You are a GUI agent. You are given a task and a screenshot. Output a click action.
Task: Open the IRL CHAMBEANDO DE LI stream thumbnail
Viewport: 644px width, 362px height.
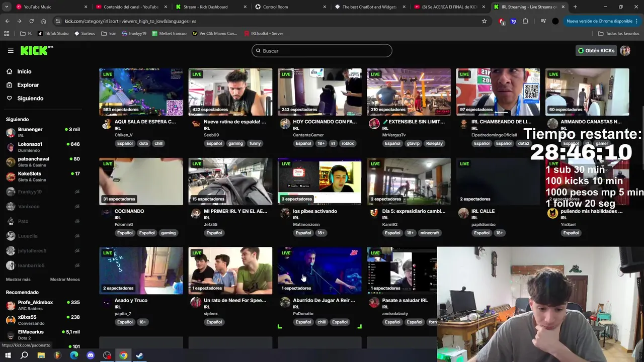pyautogui.click(x=498, y=92)
